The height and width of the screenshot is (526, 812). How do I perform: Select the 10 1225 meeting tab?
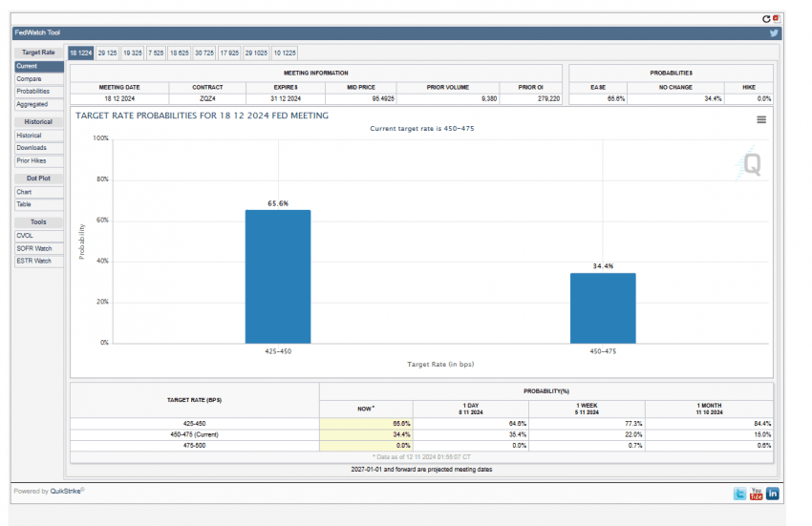point(285,53)
